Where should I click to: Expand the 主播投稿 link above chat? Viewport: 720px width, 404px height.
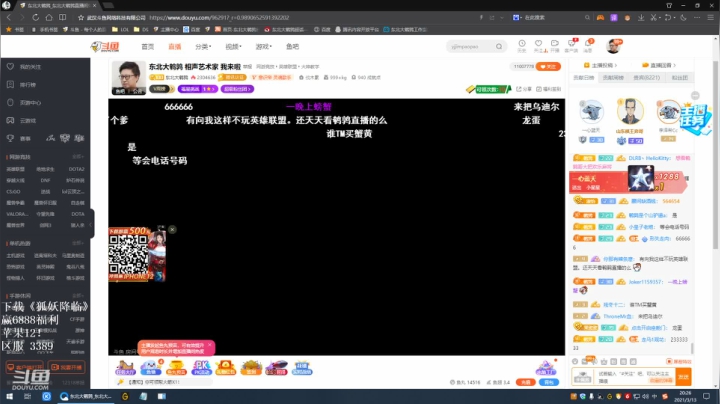[600, 65]
